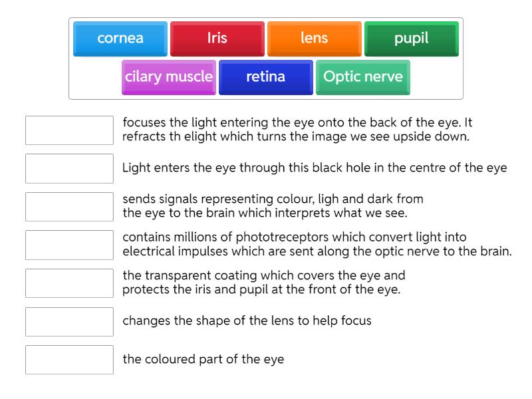Select the purple cilary muscle tile
The height and width of the screenshot is (399, 532).
169,77
